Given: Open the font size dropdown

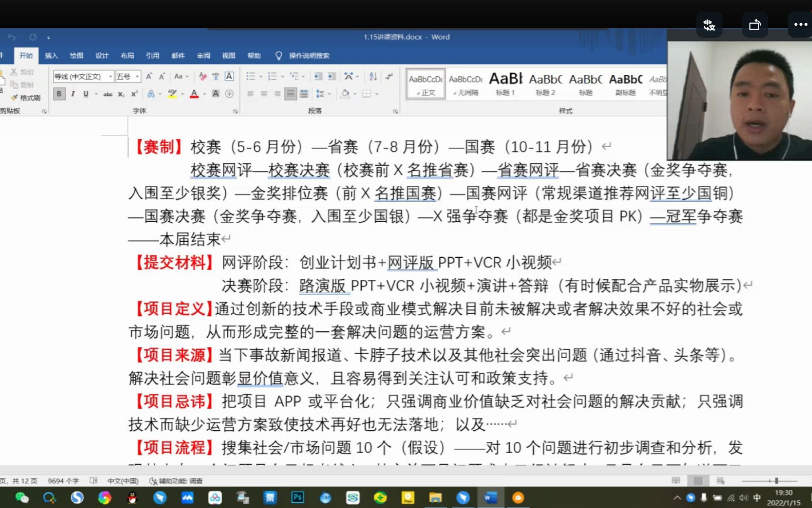Looking at the screenshot, I should (137, 76).
